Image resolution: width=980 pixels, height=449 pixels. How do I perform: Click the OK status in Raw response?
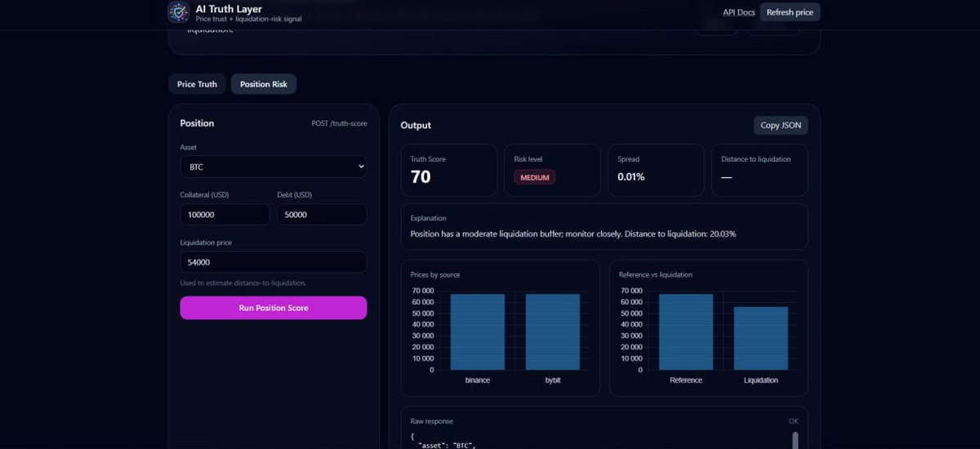coord(793,421)
